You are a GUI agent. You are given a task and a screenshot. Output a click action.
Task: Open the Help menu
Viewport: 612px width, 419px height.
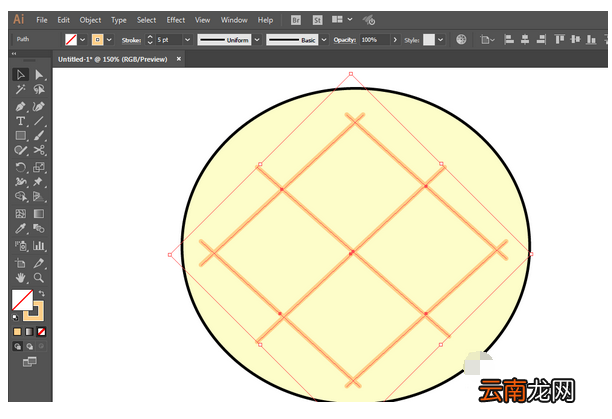265,20
